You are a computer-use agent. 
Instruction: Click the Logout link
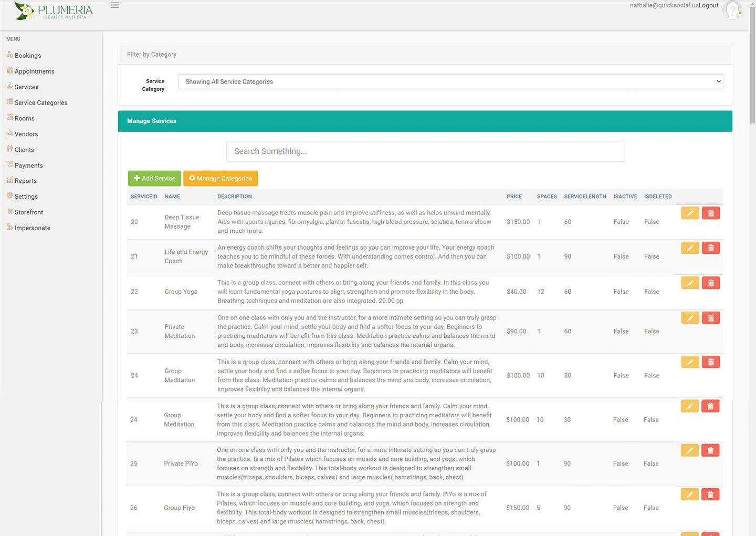(708, 5)
